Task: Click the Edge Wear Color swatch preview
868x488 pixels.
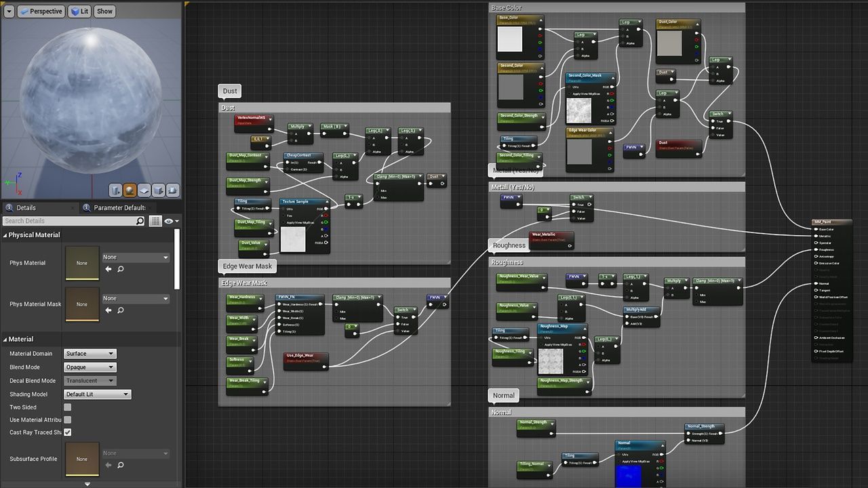Action: [x=579, y=153]
